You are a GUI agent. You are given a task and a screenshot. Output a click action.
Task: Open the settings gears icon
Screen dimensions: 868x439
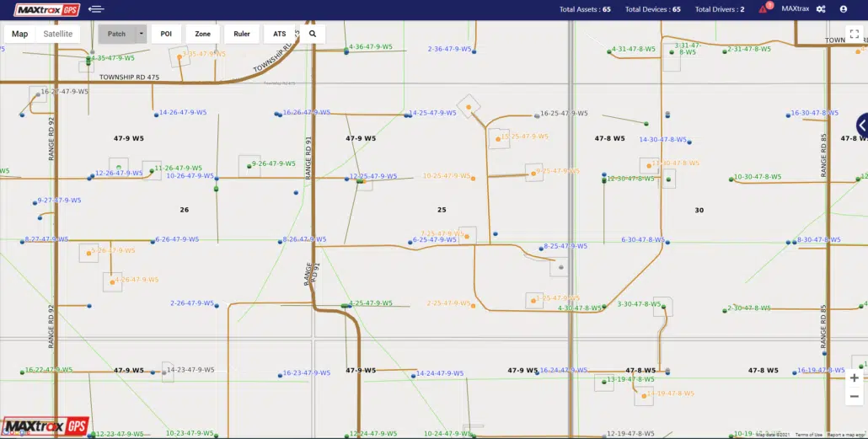point(821,9)
